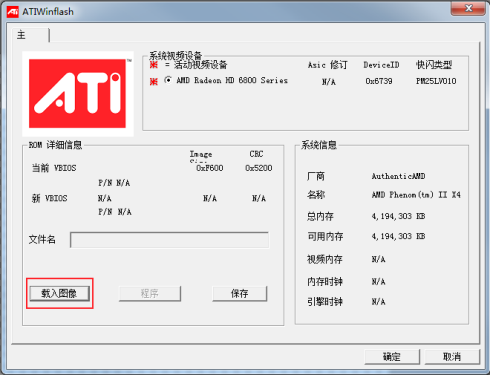The image size is (490, 375).
Task: Click the CPU name AMD Phenom(tm) II X4
Action: pos(416,195)
